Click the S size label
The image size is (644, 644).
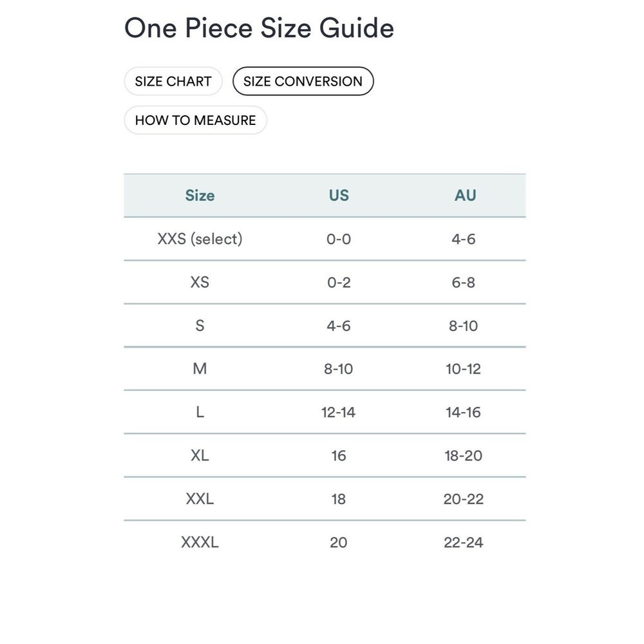pos(200,326)
